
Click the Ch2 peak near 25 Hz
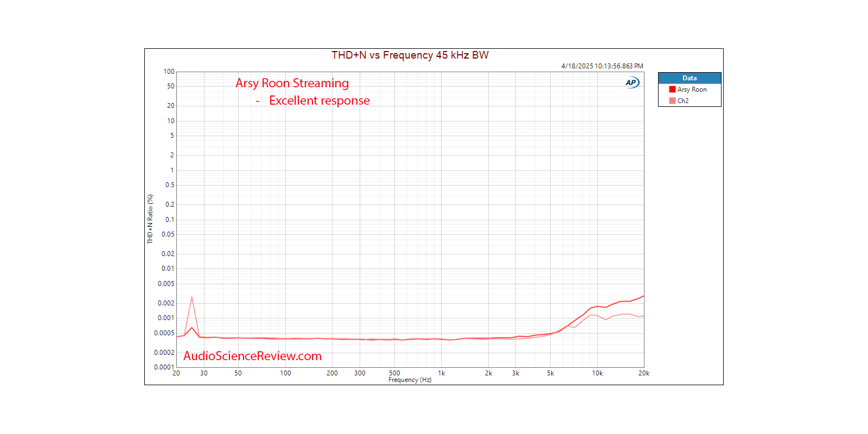pyautogui.click(x=192, y=297)
